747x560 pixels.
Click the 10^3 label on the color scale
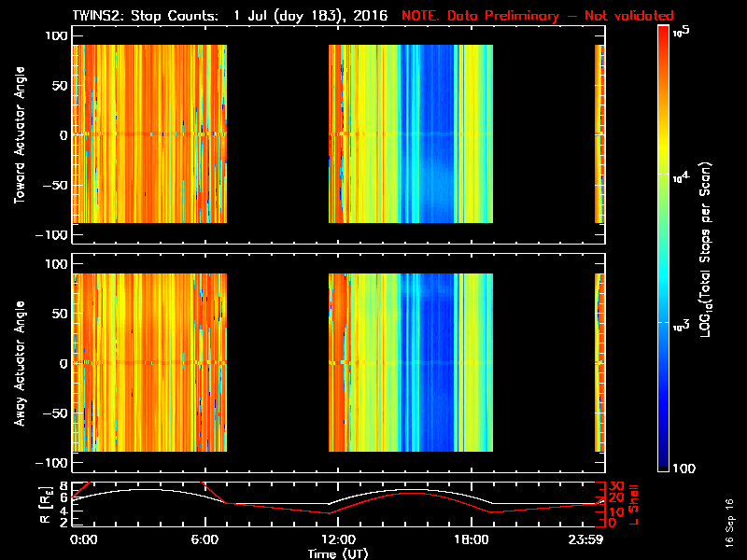click(x=682, y=326)
